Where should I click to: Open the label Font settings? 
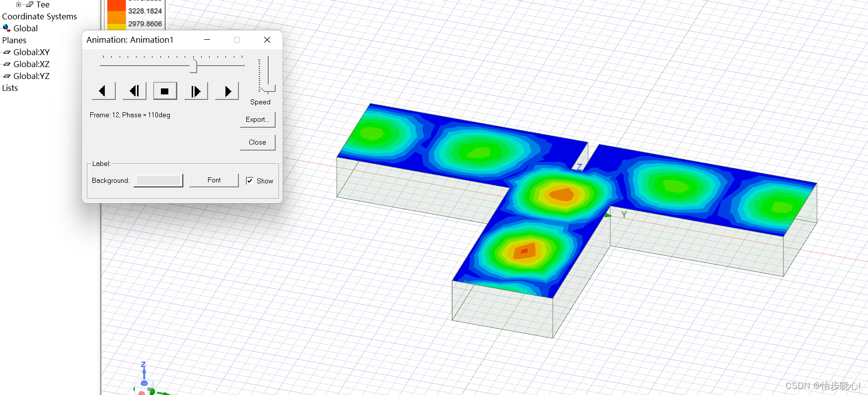tap(214, 180)
